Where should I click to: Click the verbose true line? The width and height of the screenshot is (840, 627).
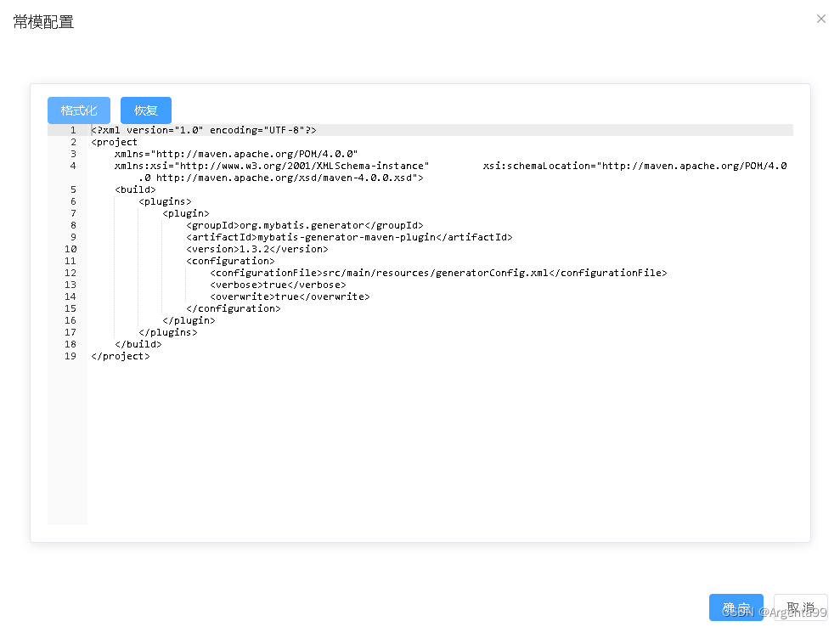(278, 285)
